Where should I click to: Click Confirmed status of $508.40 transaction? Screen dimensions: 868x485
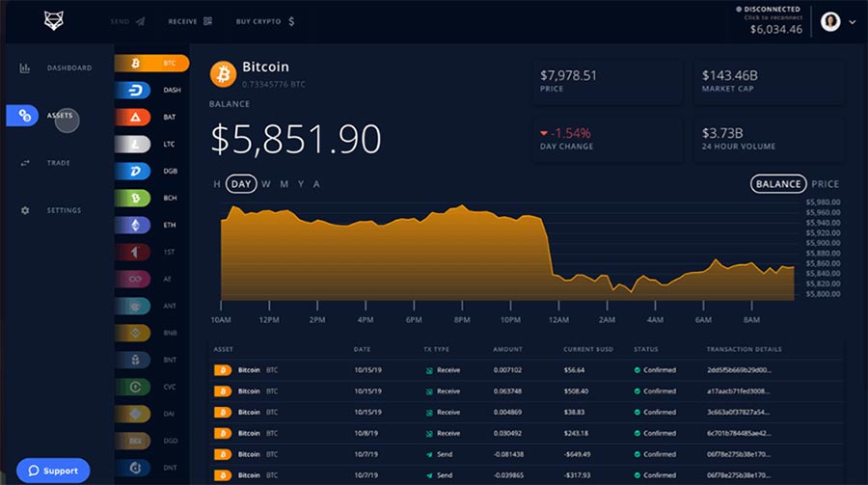655,391
